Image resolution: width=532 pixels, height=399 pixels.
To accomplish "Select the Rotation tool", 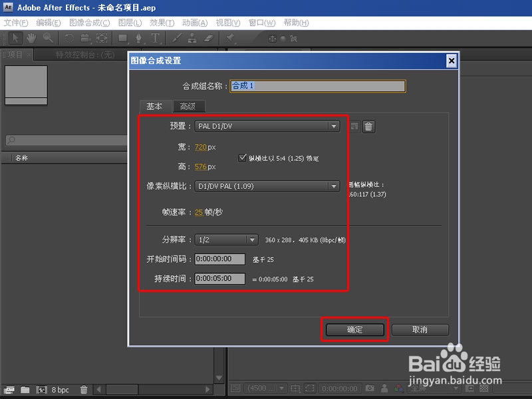I will click(x=69, y=38).
